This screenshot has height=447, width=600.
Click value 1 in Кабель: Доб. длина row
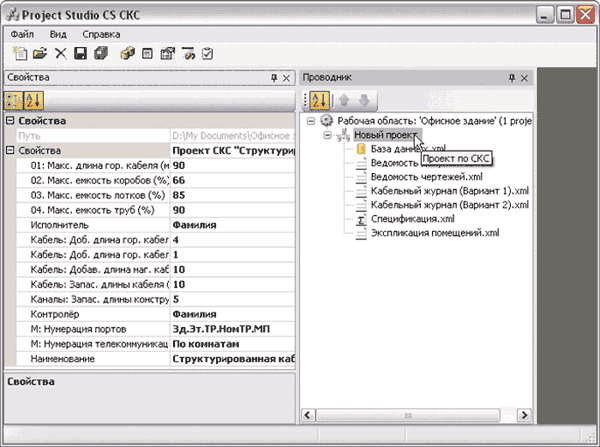tap(233, 255)
